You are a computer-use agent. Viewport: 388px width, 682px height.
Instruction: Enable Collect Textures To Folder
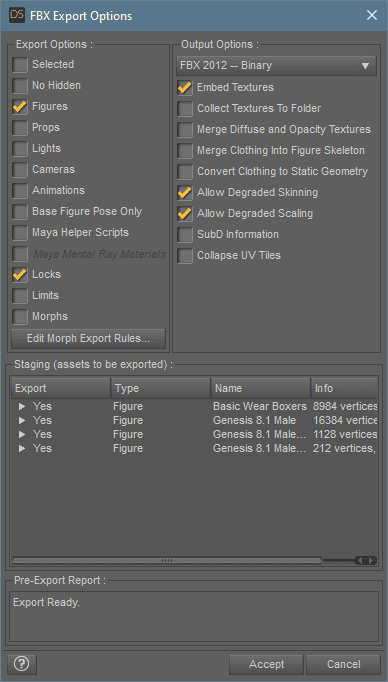click(185, 108)
